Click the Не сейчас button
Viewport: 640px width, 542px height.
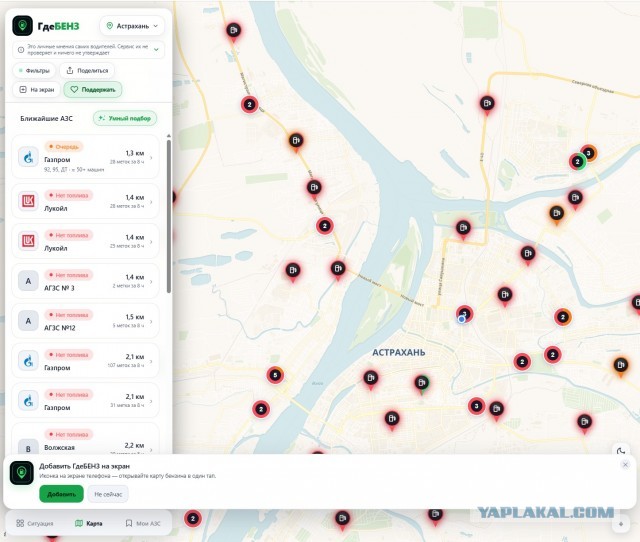[x=108, y=494]
